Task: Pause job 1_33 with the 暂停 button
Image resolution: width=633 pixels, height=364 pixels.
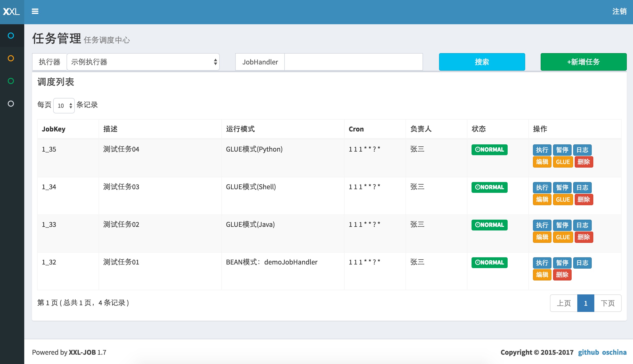Action: (x=563, y=225)
